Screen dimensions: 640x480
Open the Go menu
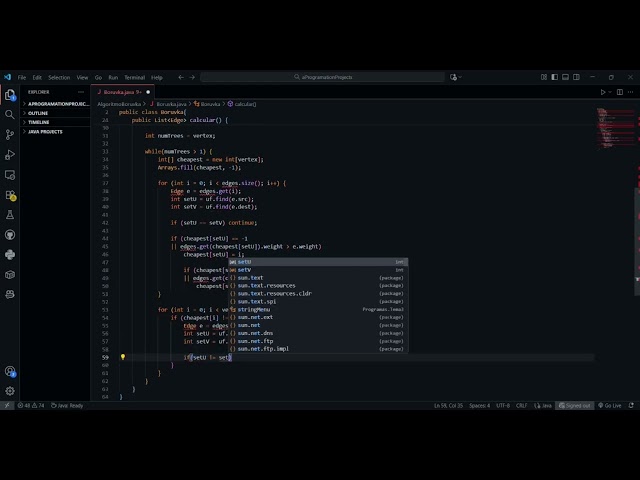(98, 78)
